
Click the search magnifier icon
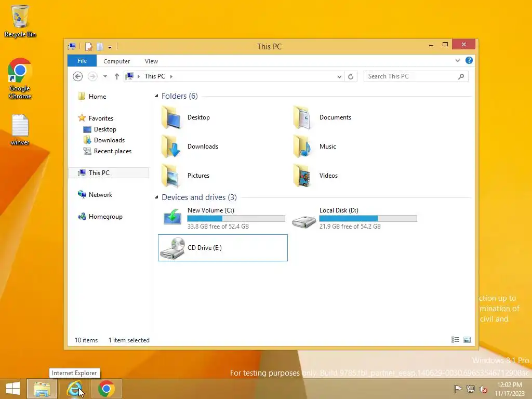(x=461, y=76)
